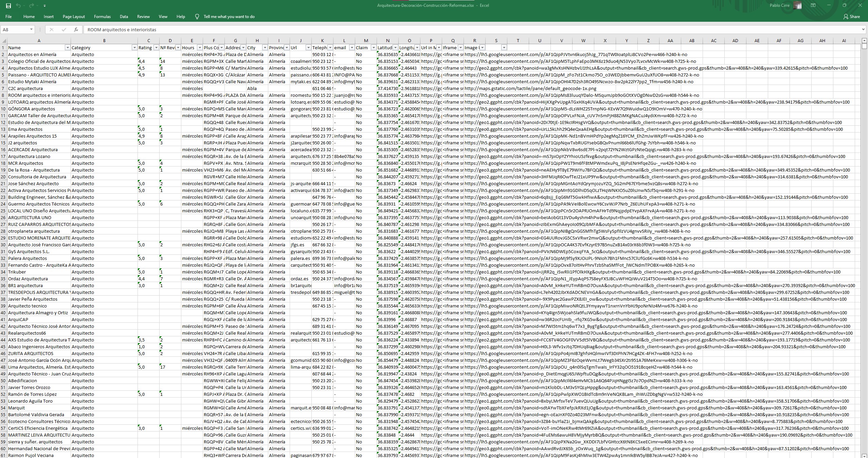Switch to the Home ribbon tab
This screenshot has width=868, height=458.
click(29, 17)
